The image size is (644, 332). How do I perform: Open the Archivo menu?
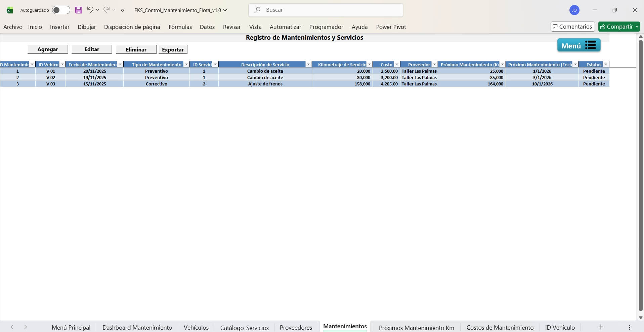[13, 27]
